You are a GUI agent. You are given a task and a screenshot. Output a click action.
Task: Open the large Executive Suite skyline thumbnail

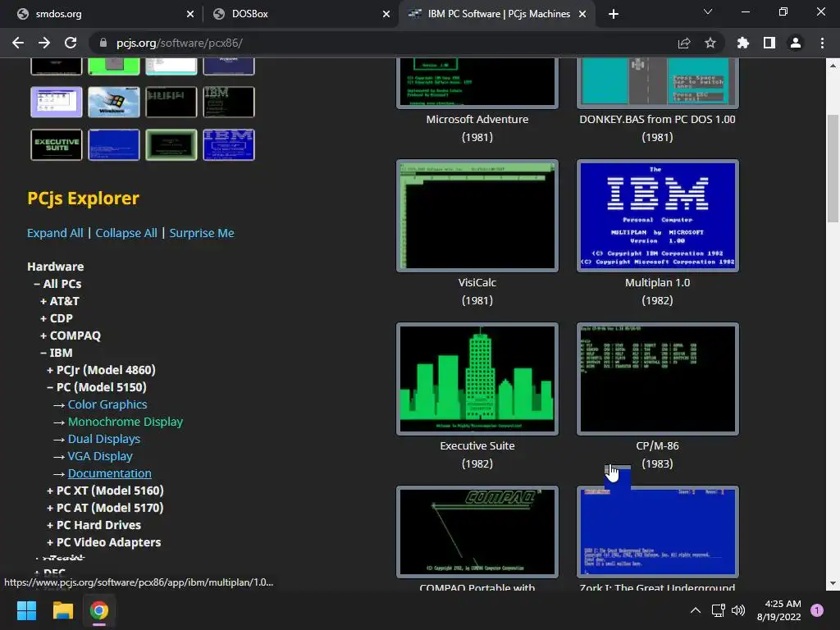[477, 379]
